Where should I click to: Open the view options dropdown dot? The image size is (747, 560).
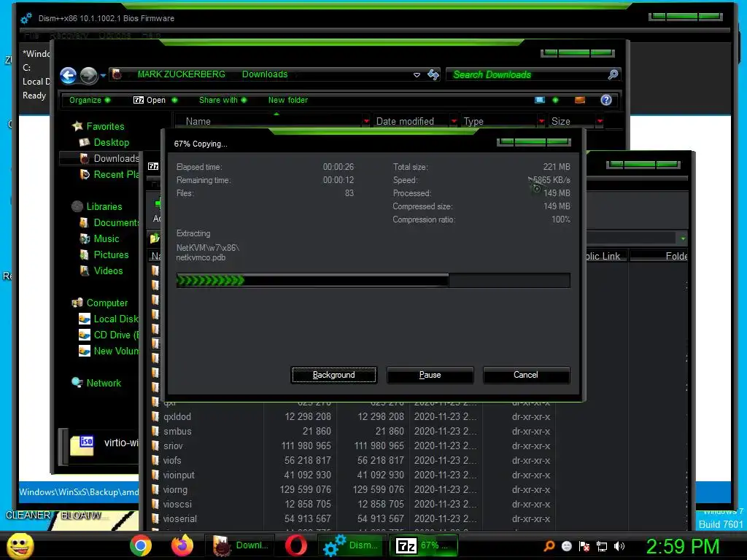[555, 100]
